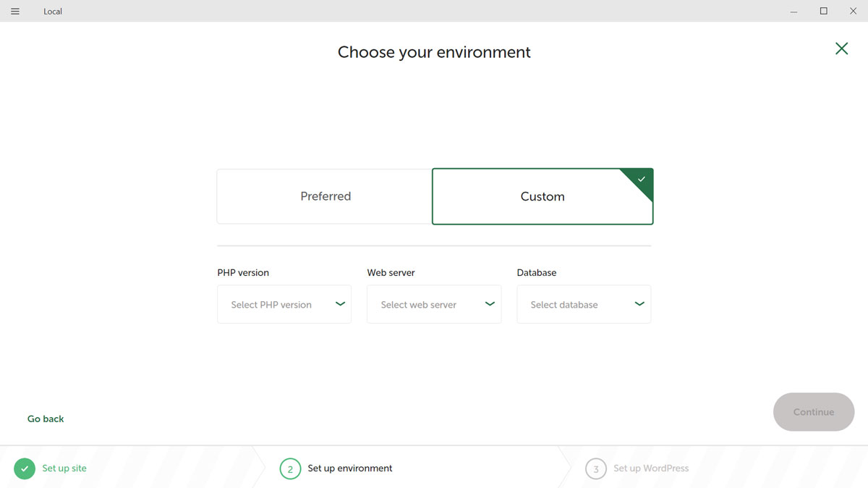Jump to the Set up WordPress step

[651, 468]
